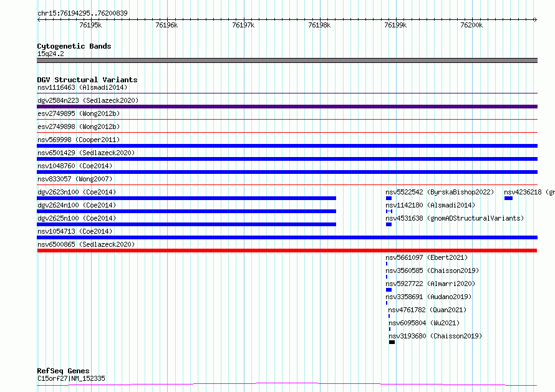Click the blue nsv1048760 variant bar
The image size is (555, 392).
pos(287,172)
